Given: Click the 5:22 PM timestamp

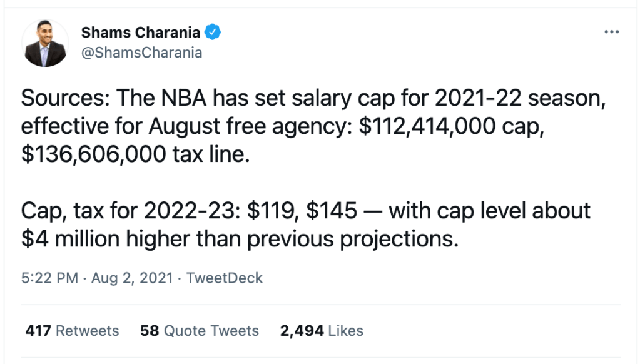Looking at the screenshot, I should tap(49, 278).
